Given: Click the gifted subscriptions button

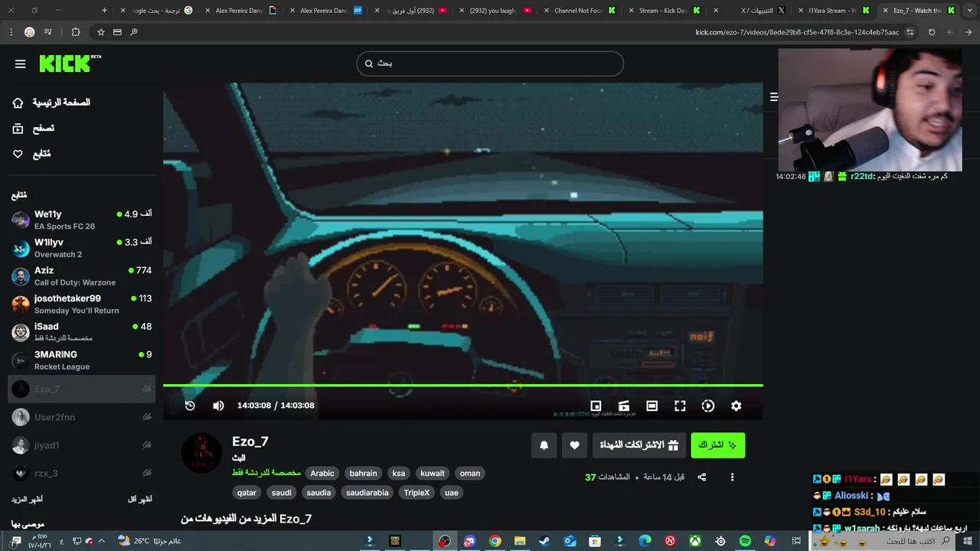Looking at the screenshot, I should (639, 445).
